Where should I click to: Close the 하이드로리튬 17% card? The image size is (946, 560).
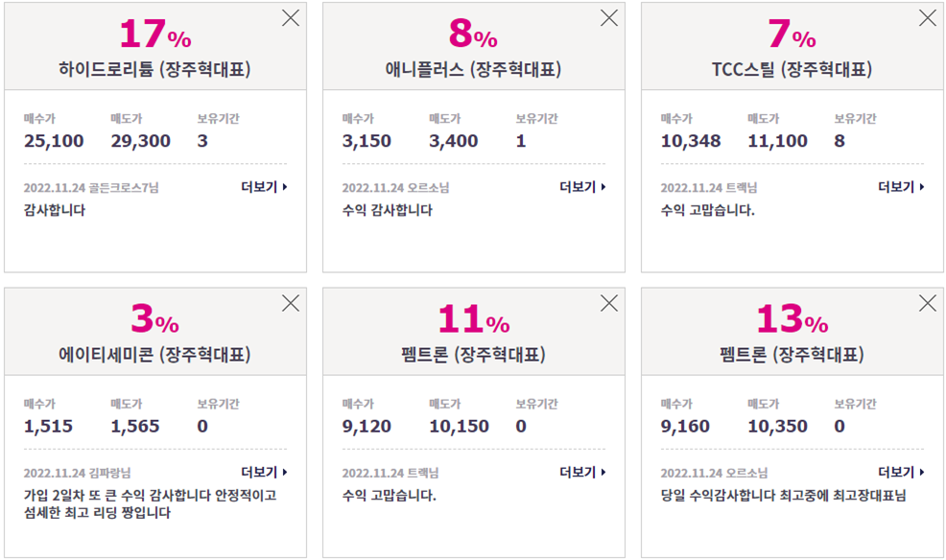[291, 18]
